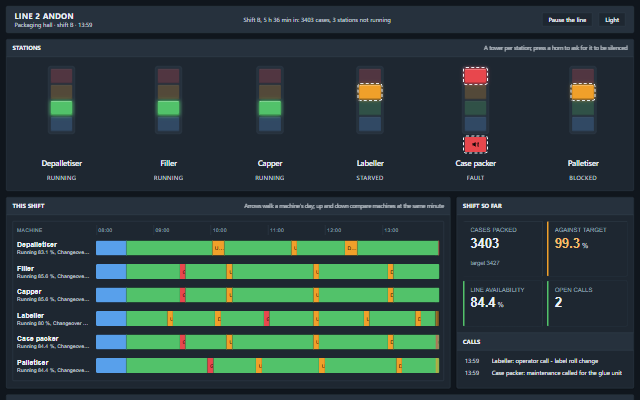The height and width of the screenshot is (400, 640).
Task: Select the Labeller "Running 80 %" row label
Action: tap(53, 319)
